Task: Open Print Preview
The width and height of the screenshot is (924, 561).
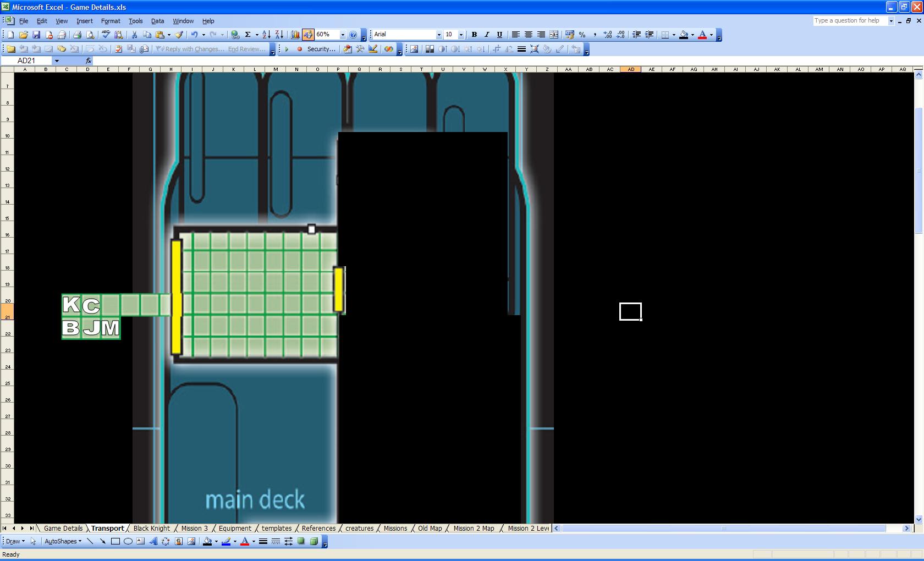Action: (x=90, y=35)
